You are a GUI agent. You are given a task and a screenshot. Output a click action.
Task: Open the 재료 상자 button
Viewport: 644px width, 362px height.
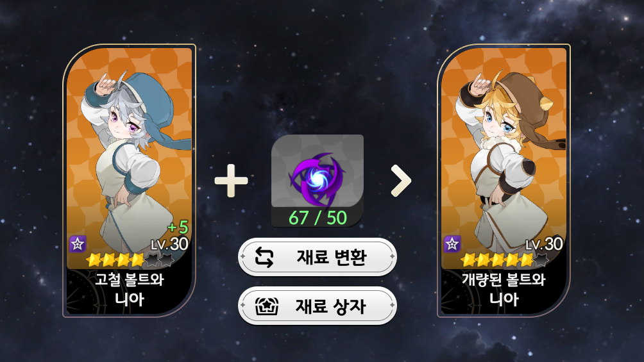tap(317, 306)
